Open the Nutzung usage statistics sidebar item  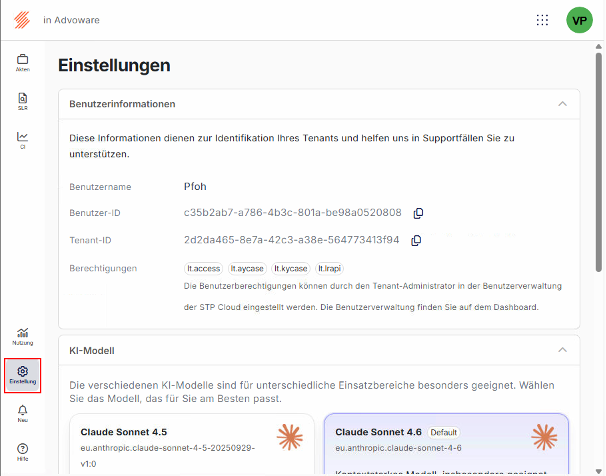[x=22, y=337]
